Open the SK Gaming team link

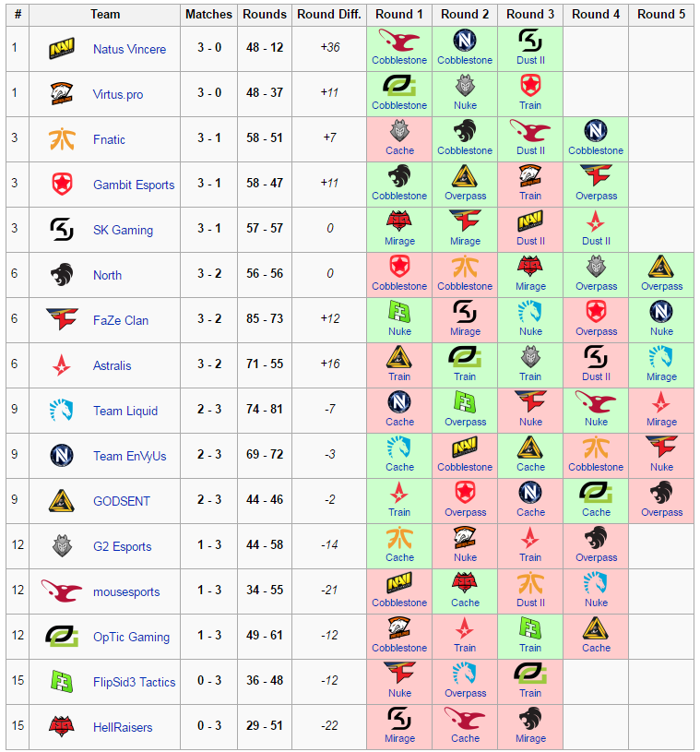pos(123,230)
